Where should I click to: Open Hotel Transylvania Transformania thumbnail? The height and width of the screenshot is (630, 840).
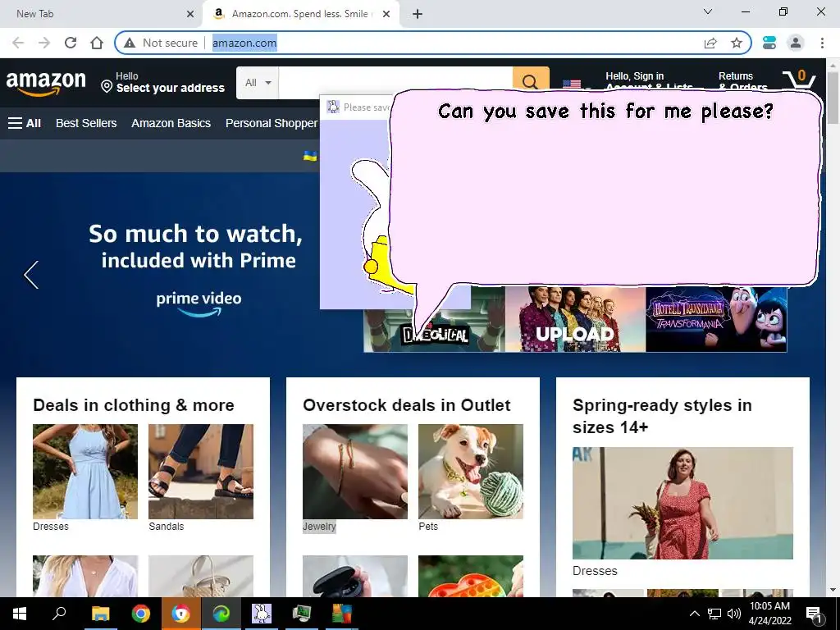pos(716,320)
